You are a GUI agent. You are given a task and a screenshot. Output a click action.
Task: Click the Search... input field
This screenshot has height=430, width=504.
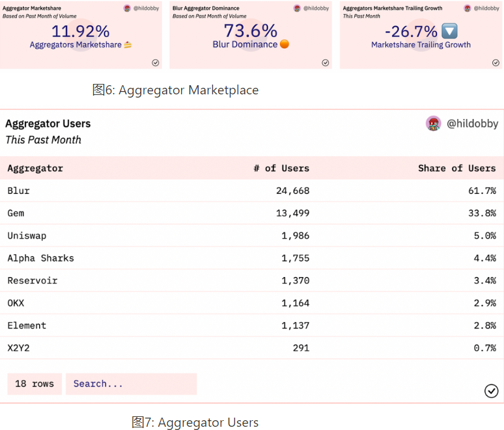pyautogui.click(x=131, y=384)
